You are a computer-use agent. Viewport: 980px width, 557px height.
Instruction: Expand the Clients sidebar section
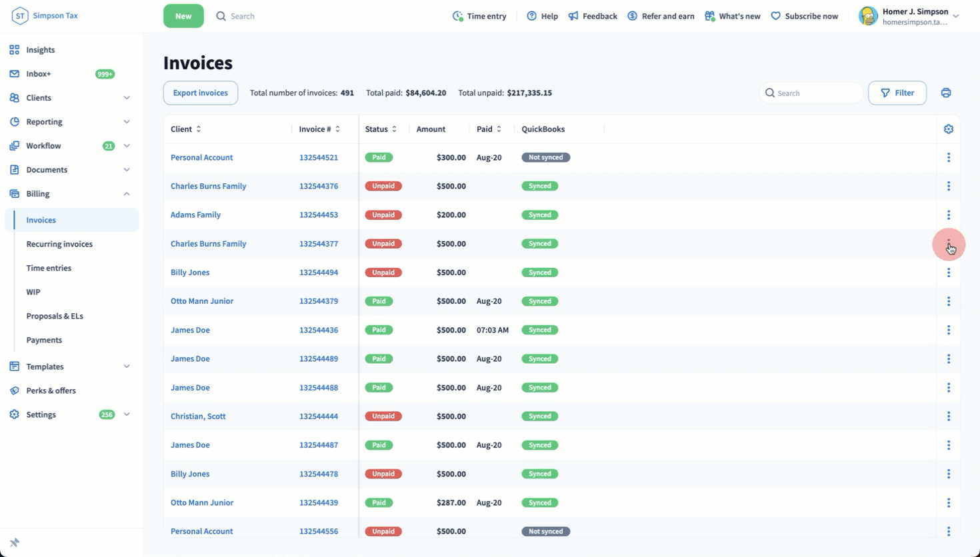[127, 98]
